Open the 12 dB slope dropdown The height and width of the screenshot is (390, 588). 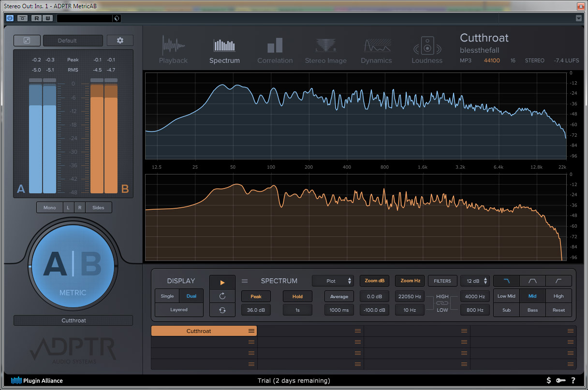475,281
